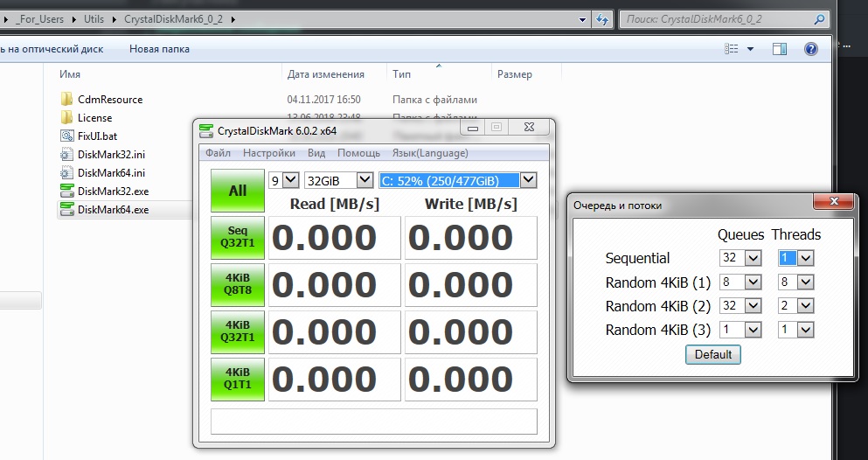868x460 pixels.
Task: Click CrystalDiskMark6_0_2 breadcrumb segment
Action: click(x=173, y=19)
